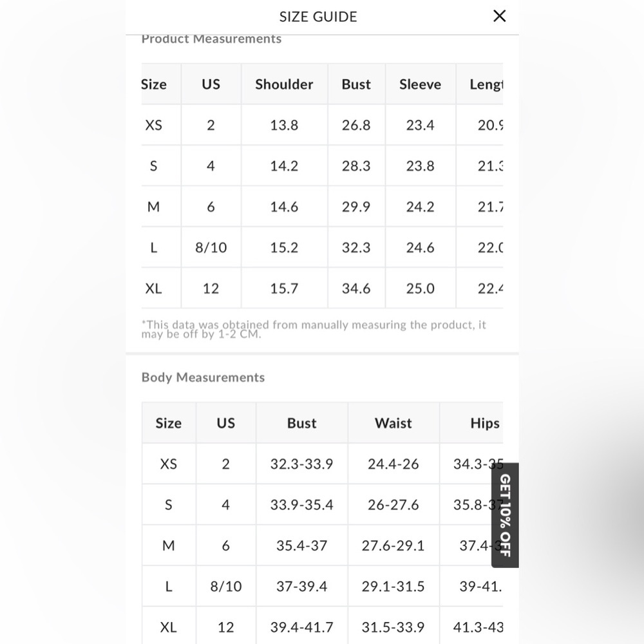Click the Waist column header
This screenshot has height=644, width=644.
pyautogui.click(x=393, y=423)
